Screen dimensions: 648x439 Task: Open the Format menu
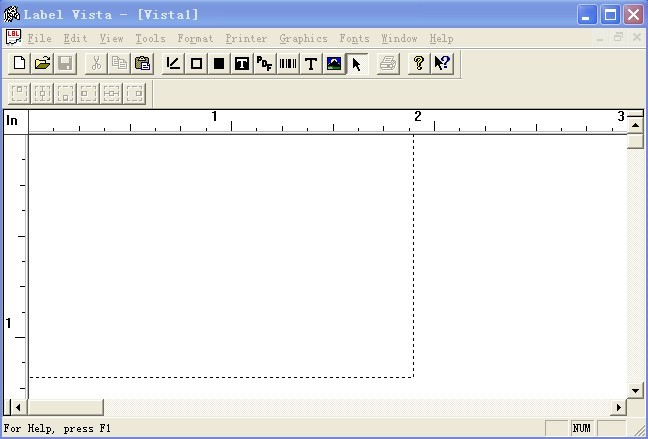(x=195, y=39)
